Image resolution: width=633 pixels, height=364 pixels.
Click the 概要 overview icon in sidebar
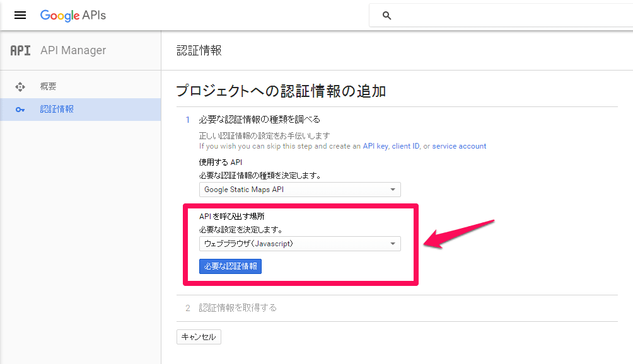[x=20, y=87]
